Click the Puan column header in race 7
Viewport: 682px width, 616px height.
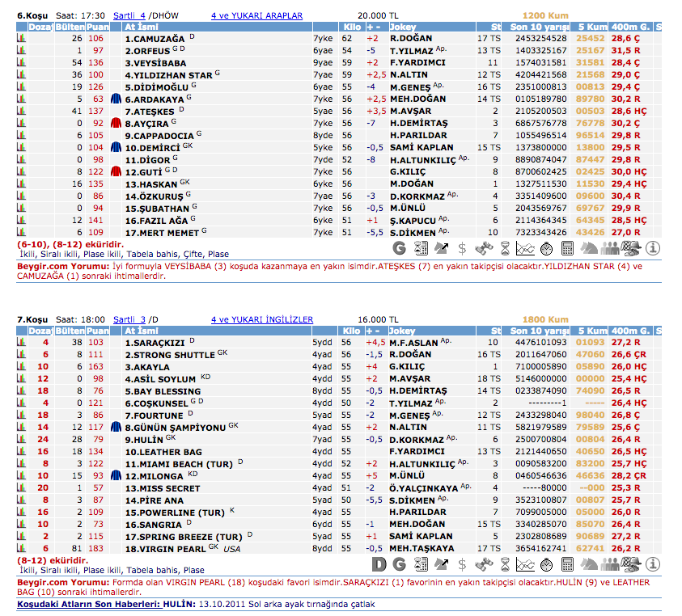[x=98, y=331]
